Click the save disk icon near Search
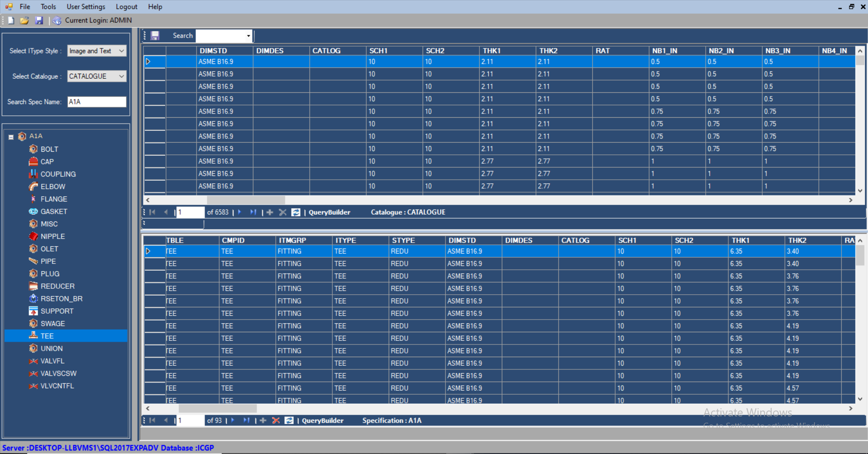 click(155, 36)
